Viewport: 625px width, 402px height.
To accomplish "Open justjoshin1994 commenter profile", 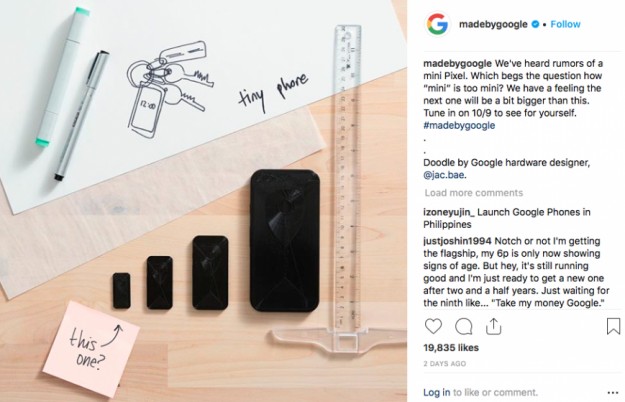I will point(458,241).
